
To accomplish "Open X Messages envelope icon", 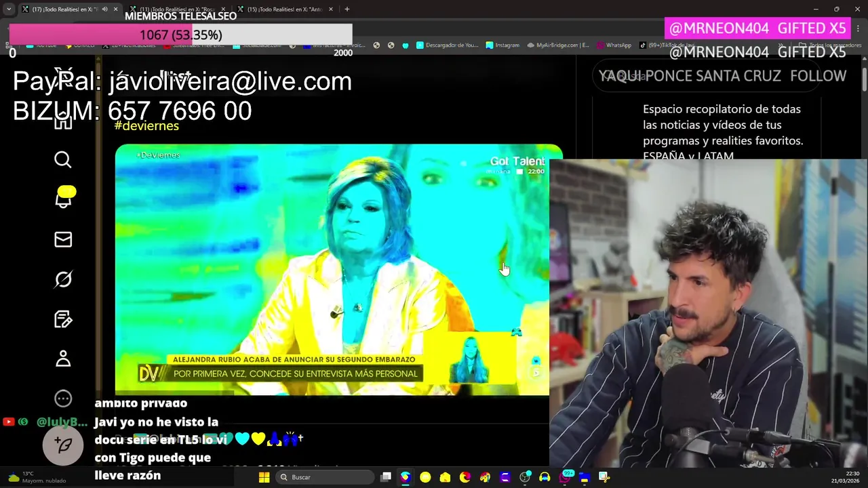I will pos(63,239).
